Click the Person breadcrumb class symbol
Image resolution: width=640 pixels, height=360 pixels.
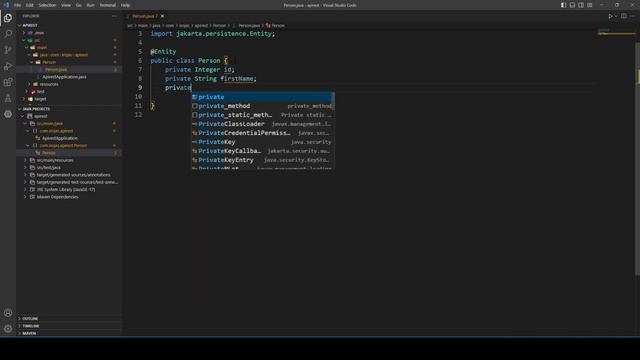(276, 25)
